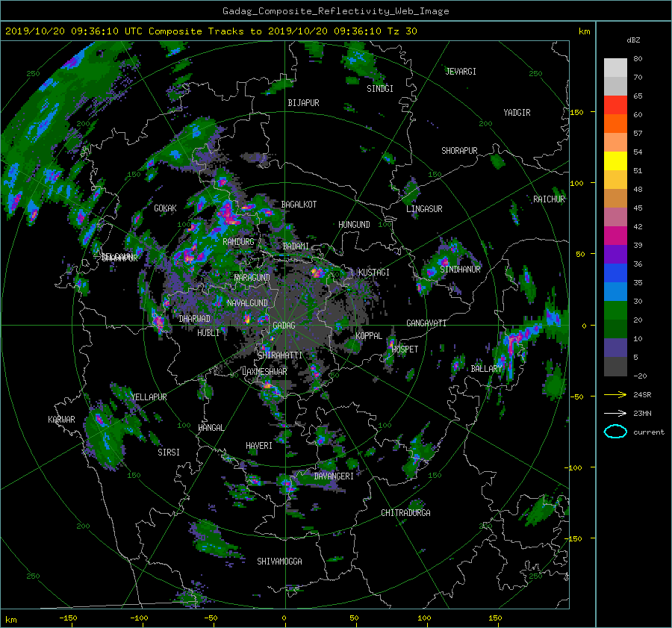This screenshot has height=628, width=672.
Task: Click the HUNGUND city label
Action: tap(354, 225)
